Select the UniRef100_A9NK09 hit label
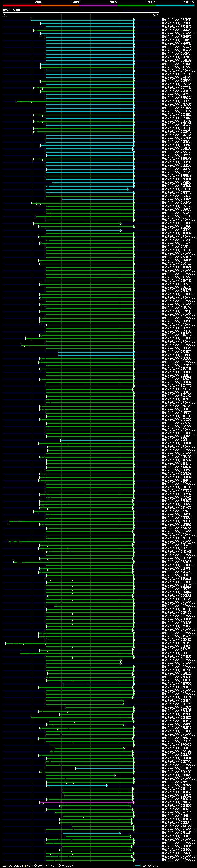Viewport: 197px width, 868px height. (177, 30)
